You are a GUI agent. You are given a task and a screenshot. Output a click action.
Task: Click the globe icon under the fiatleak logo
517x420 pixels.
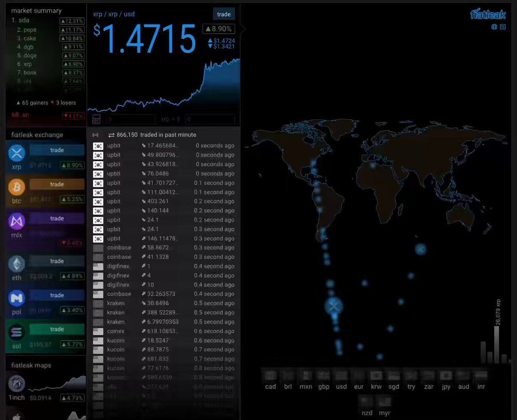click(x=494, y=27)
